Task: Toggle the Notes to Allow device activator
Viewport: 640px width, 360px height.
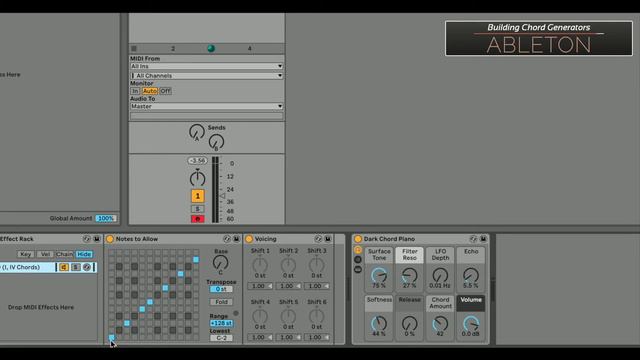Action: (110, 239)
